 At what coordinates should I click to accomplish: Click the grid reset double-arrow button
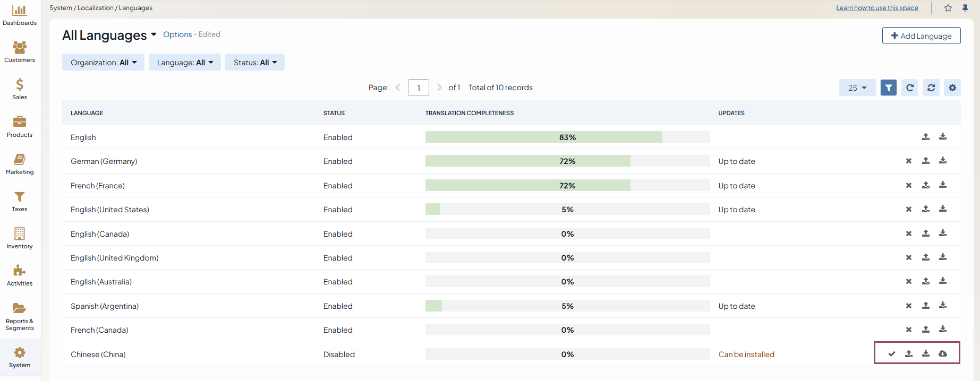tap(931, 88)
